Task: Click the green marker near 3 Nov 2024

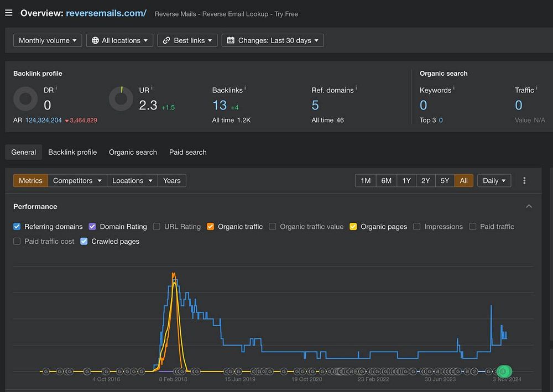Action: click(x=503, y=372)
